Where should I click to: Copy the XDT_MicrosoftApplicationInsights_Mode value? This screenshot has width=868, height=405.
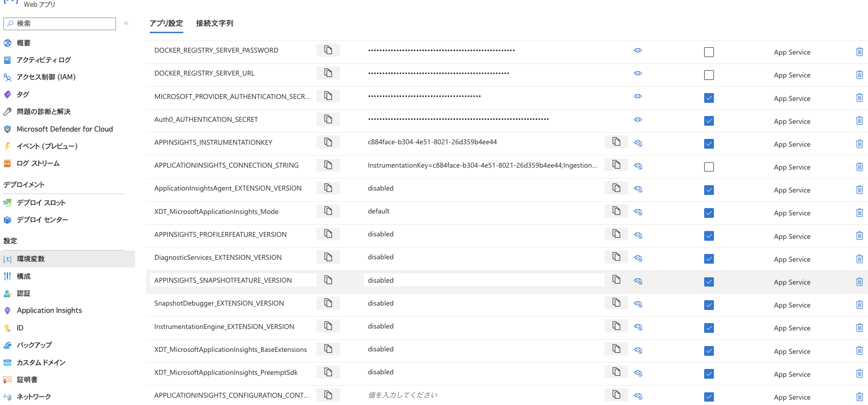pos(616,211)
